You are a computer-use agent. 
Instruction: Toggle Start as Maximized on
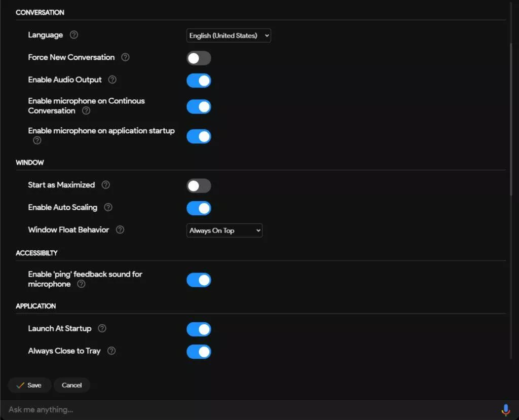coord(199,185)
